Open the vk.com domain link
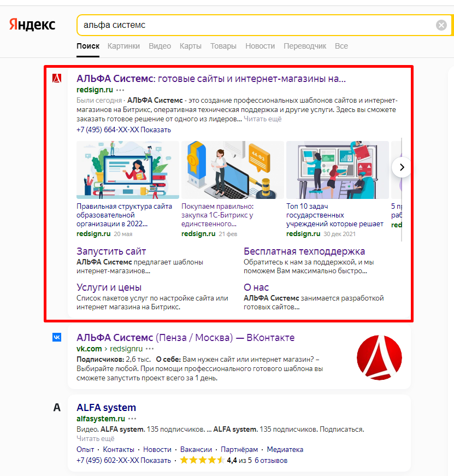Image resolution: width=454 pixels, height=476 pixels. click(x=89, y=349)
